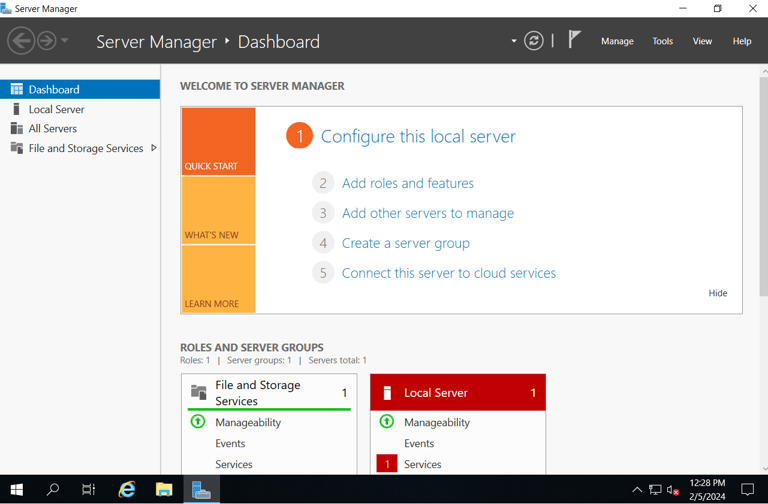The image size is (768, 504).
Task: Click the File and Storage Services sidebar icon
Action: (17, 148)
